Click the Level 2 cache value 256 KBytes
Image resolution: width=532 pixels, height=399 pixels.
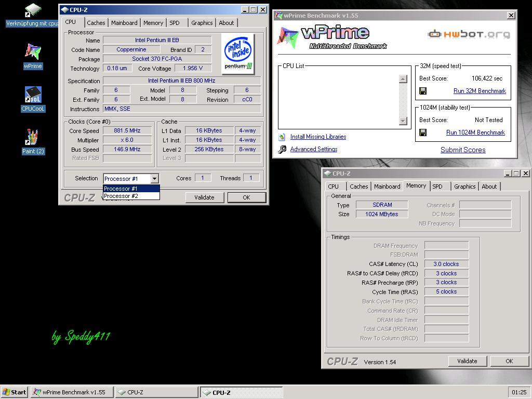(x=209, y=149)
